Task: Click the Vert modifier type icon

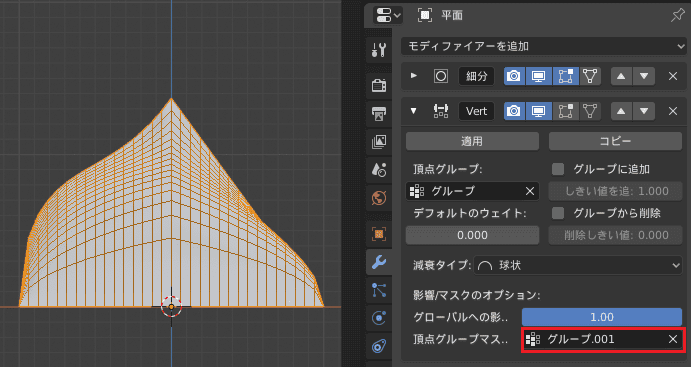Action: point(441,111)
